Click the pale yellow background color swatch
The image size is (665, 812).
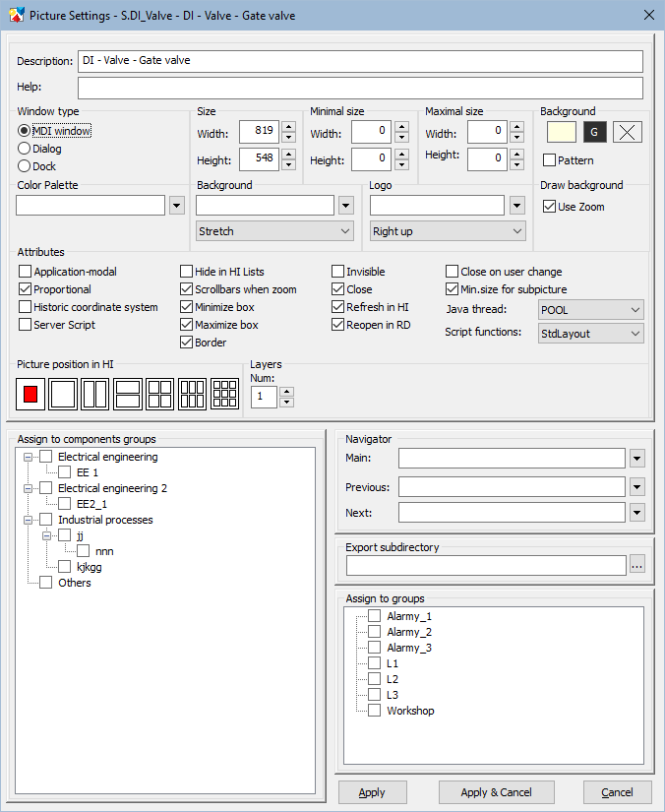coord(561,132)
